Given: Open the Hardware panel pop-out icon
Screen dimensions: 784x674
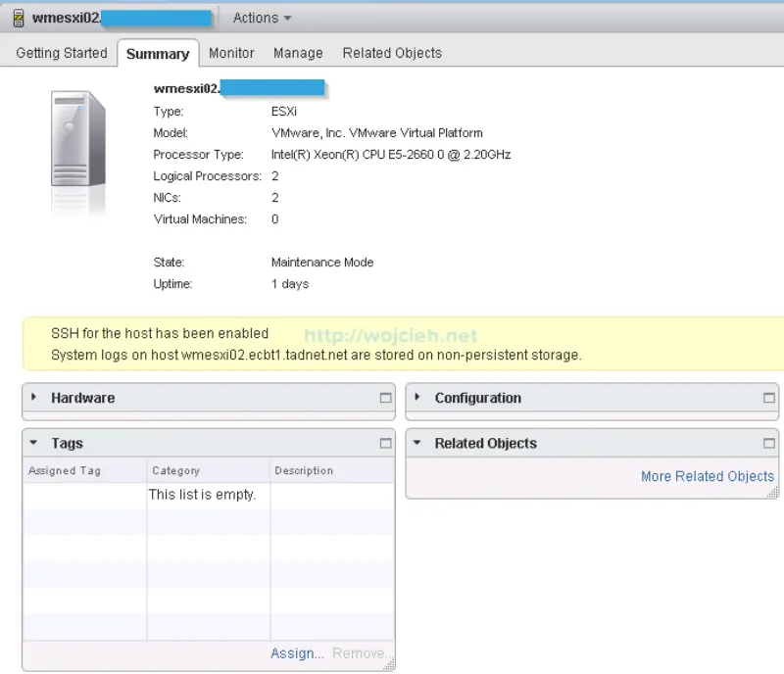Looking at the screenshot, I should click(386, 398).
